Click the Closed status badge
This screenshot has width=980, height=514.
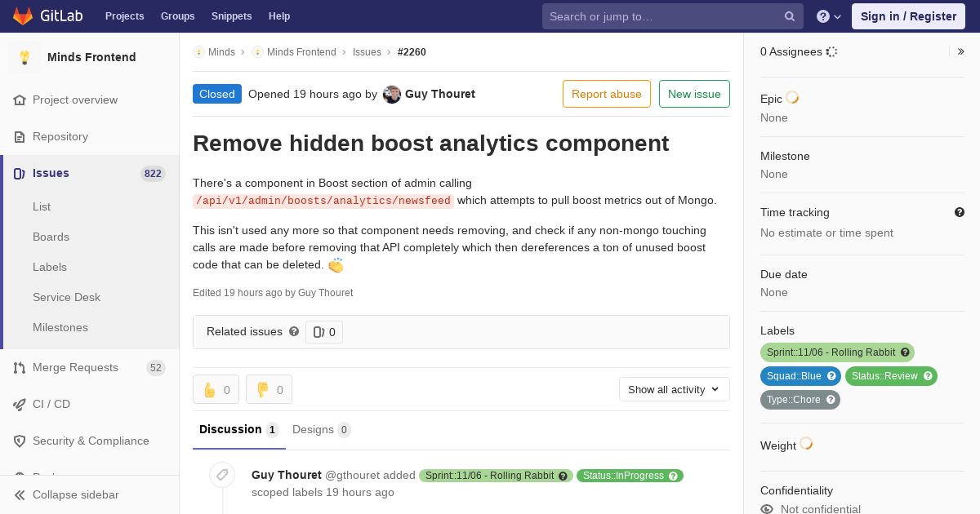pos(217,94)
